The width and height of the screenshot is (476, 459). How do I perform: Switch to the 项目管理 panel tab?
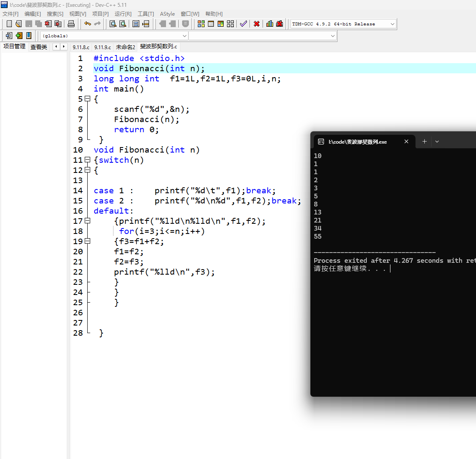14,47
